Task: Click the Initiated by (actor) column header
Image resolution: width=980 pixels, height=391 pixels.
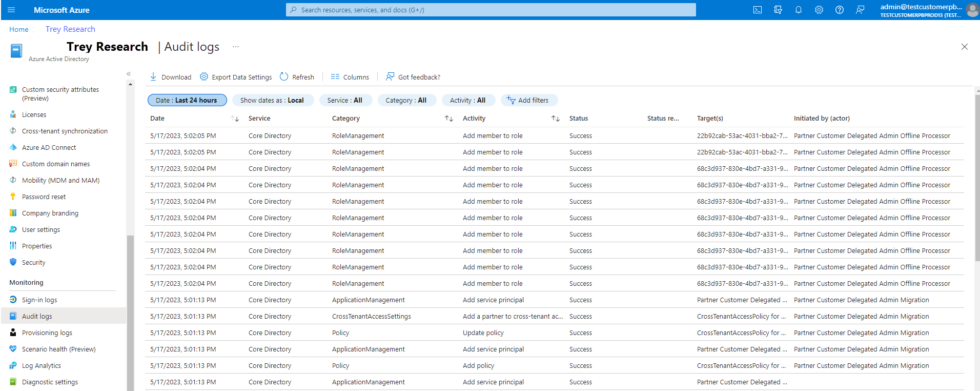Action: (x=822, y=119)
